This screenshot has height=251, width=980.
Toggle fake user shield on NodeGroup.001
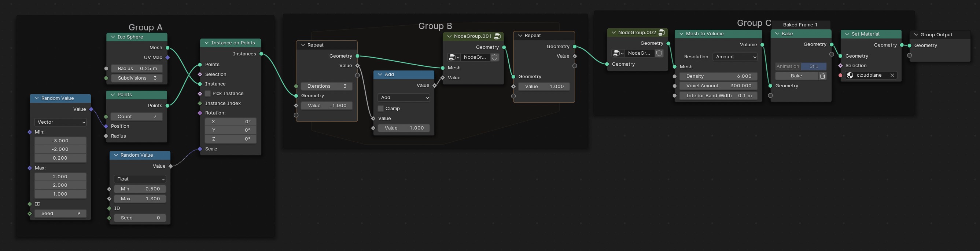click(x=494, y=58)
